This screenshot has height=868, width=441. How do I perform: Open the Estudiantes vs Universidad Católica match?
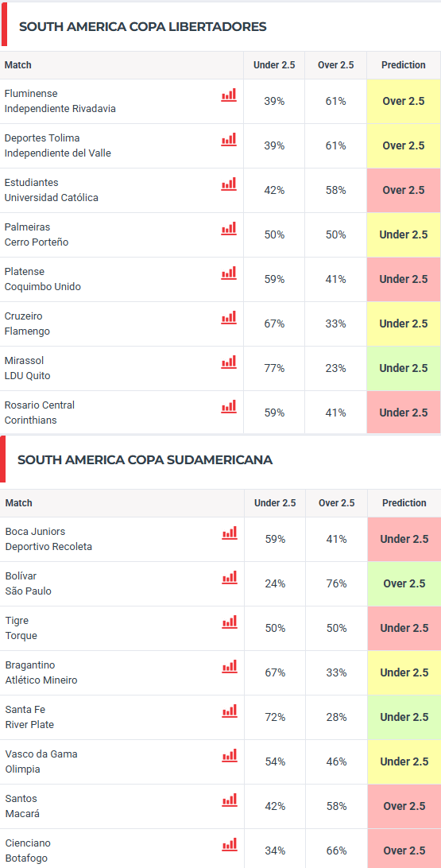tap(52, 190)
